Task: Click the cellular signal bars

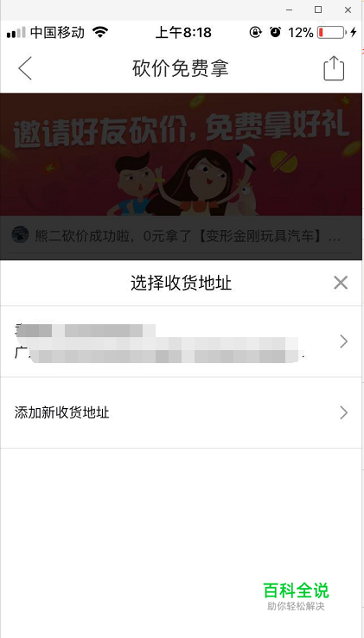Action: coord(16,32)
